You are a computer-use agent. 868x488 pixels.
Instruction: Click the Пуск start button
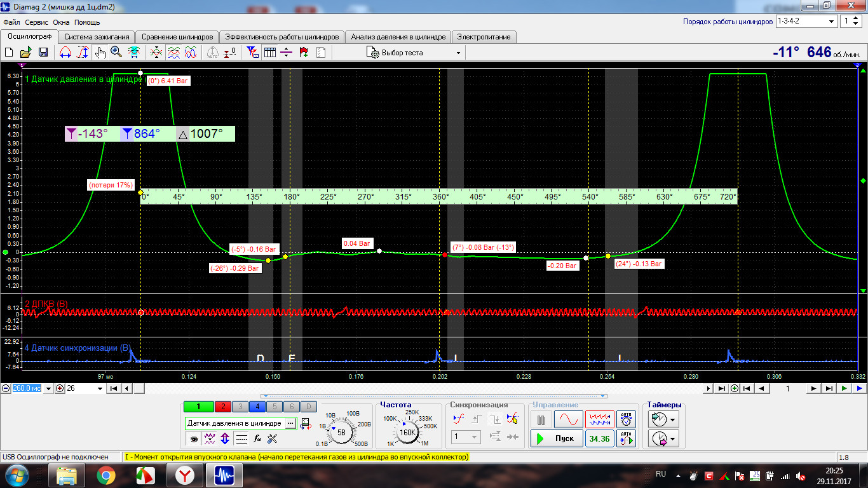(x=557, y=438)
